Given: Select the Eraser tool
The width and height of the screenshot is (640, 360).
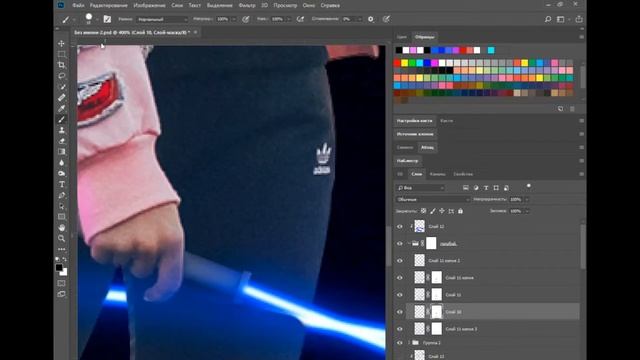Looking at the screenshot, I should point(62,141).
